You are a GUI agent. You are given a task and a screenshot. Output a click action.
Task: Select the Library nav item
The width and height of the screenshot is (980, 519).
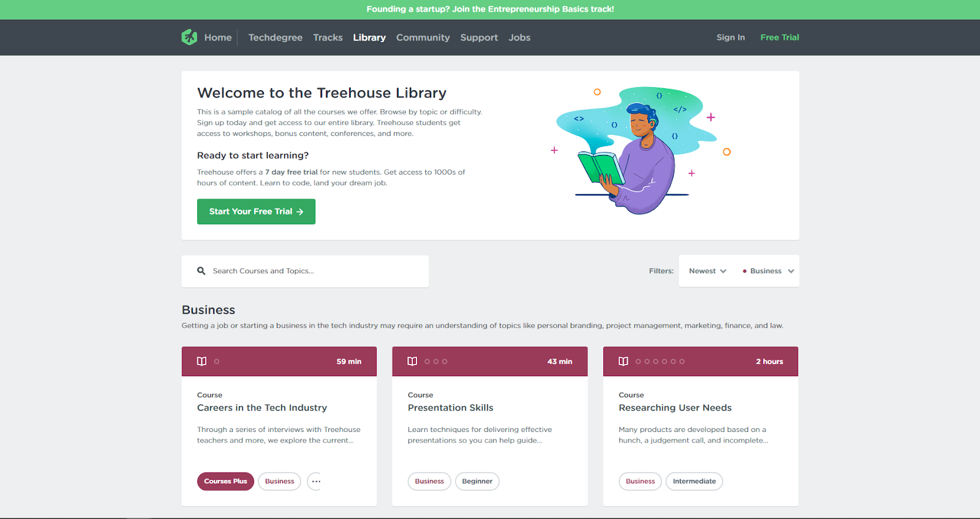tap(369, 37)
